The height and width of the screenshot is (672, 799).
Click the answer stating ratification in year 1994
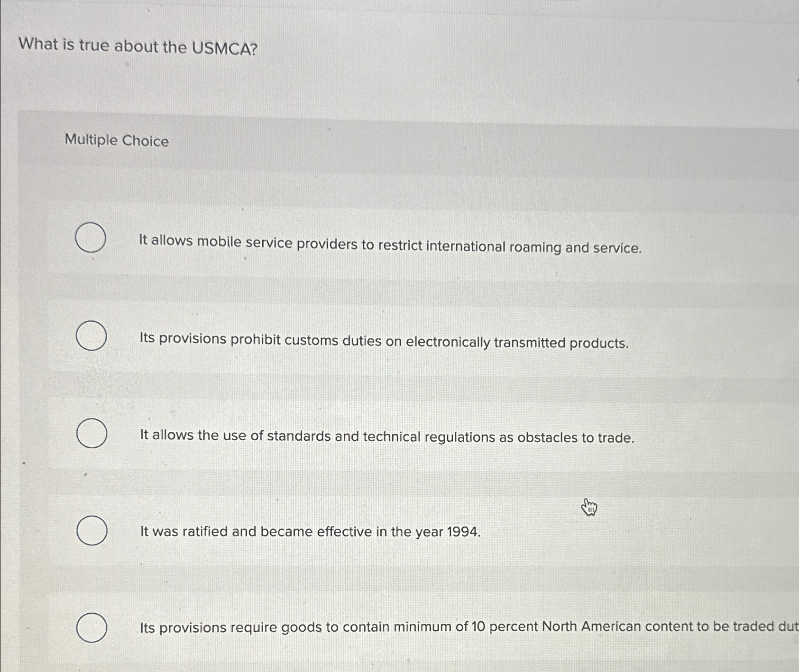310,533
